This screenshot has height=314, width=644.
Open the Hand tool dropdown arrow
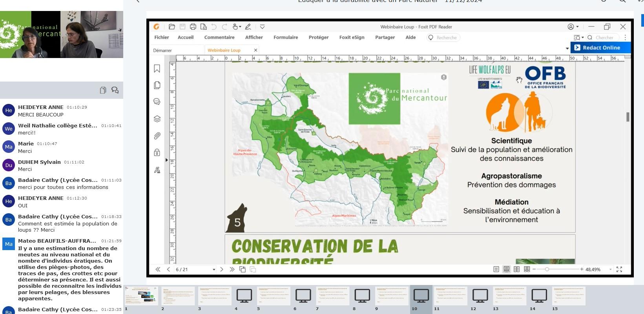pyautogui.click(x=240, y=27)
